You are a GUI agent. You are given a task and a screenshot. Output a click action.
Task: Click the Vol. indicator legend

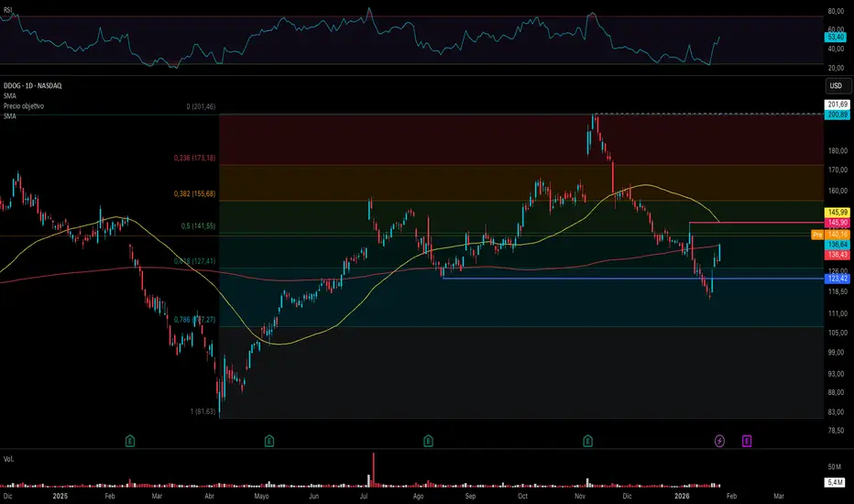(x=9, y=459)
